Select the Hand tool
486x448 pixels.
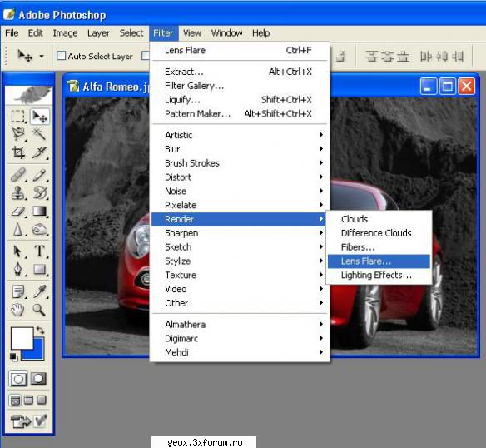pos(18,309)
